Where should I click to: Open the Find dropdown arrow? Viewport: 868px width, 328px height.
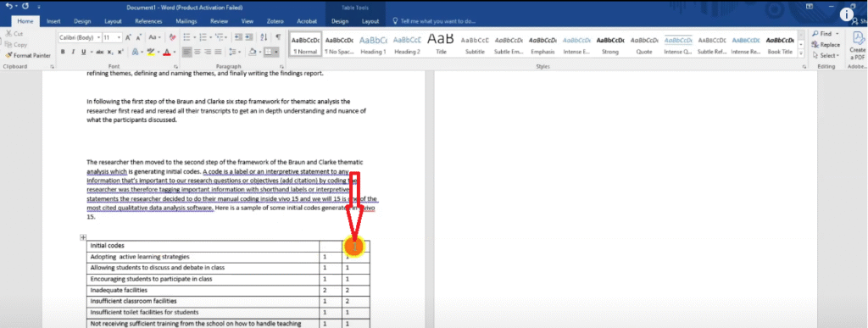pos(837,34)
